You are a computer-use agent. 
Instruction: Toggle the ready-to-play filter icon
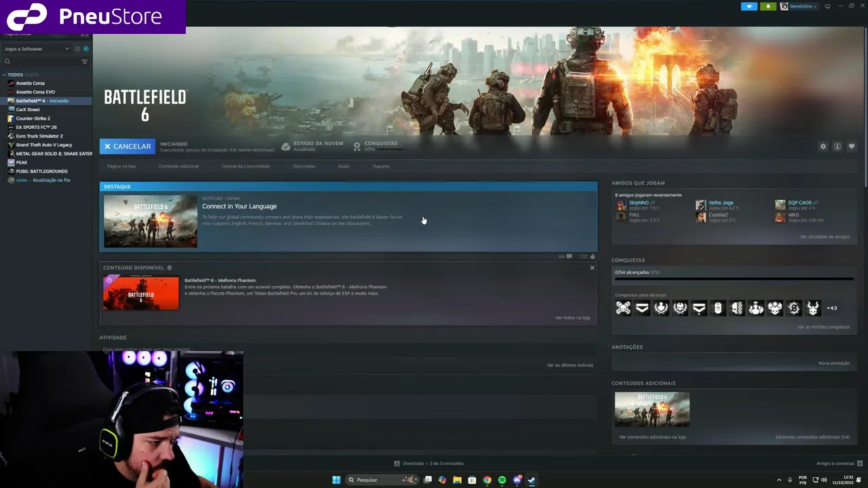(x=86, y=49)
